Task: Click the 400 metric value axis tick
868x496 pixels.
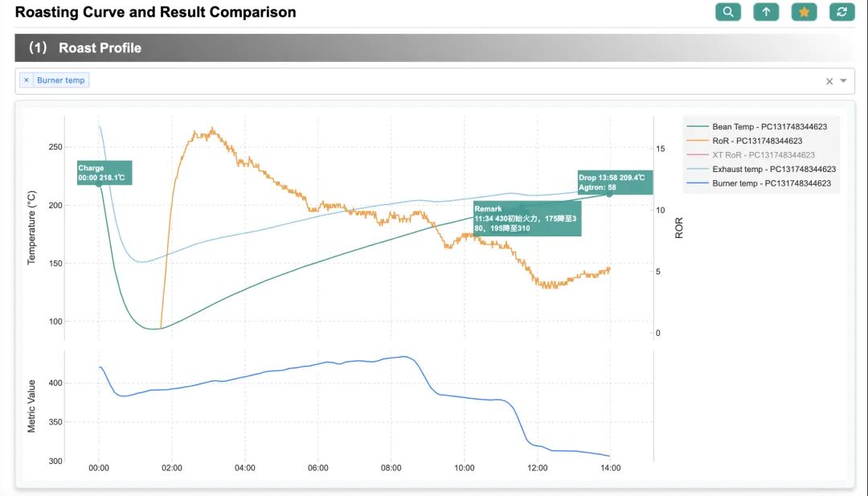Action: pos(55,383)
